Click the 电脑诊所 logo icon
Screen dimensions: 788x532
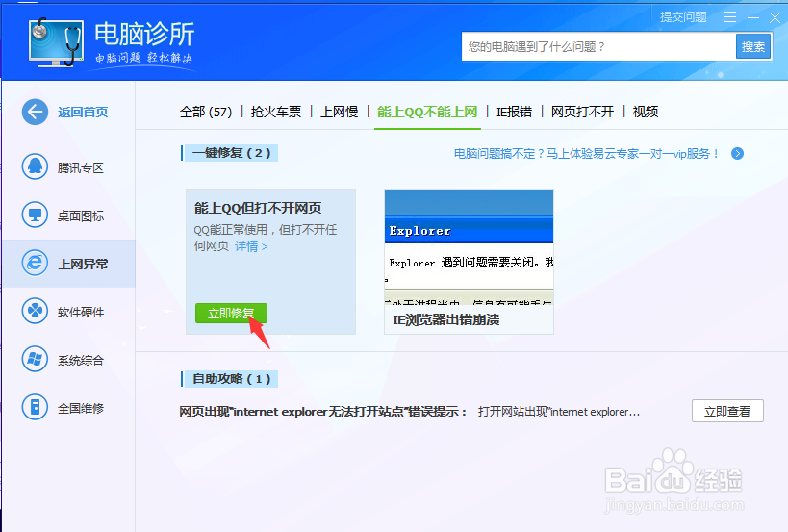coord(56,42)
